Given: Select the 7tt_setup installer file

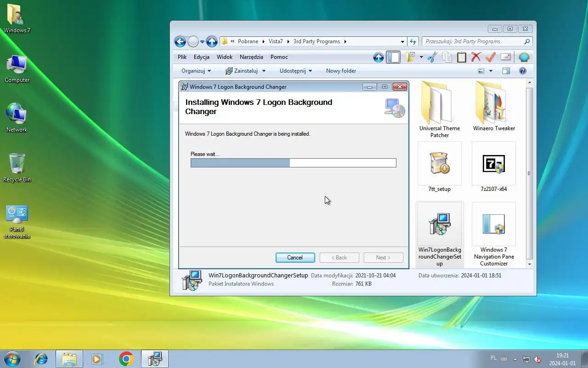Looking at the screenshot, I should pyautogui.click(x=440, y=167).
